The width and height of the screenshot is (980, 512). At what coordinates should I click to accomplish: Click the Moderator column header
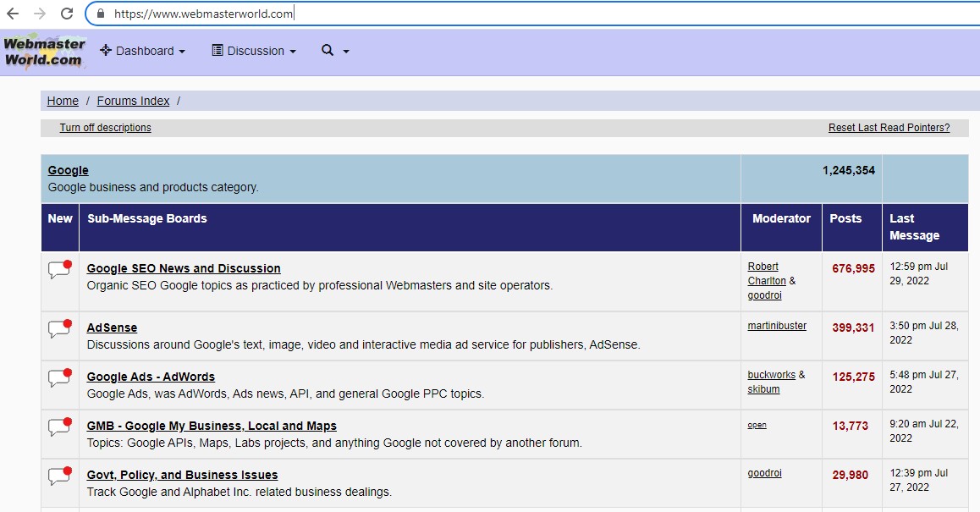[781, 218]
